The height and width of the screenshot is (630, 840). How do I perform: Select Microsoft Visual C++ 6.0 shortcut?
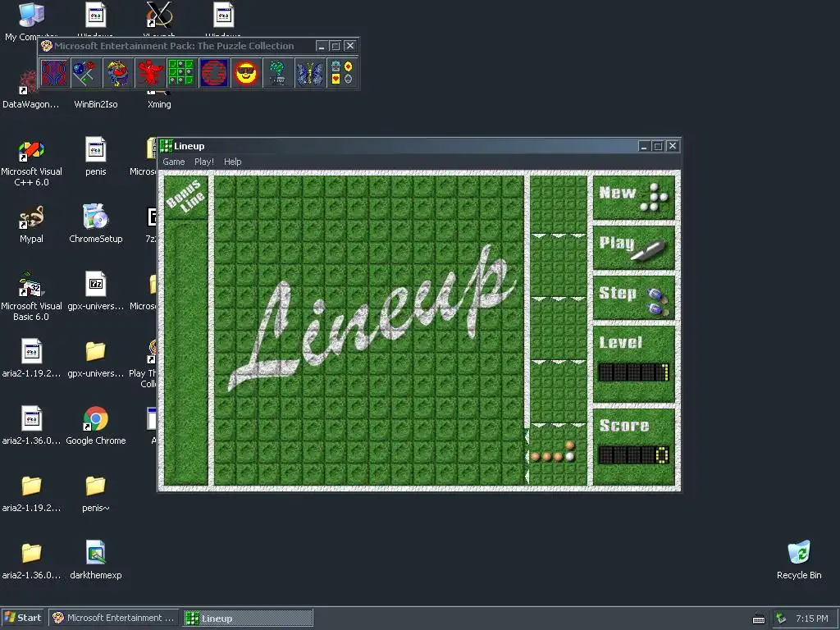tap(31, 163)
